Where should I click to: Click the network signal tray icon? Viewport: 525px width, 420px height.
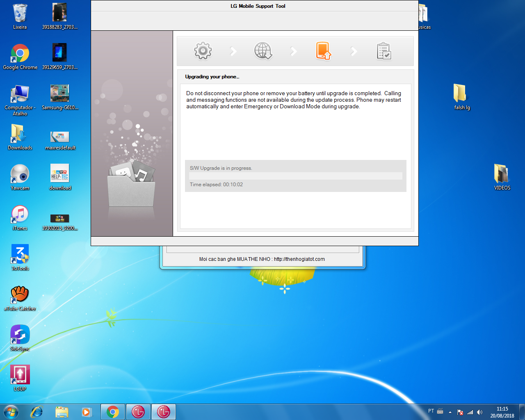[470, 412]
